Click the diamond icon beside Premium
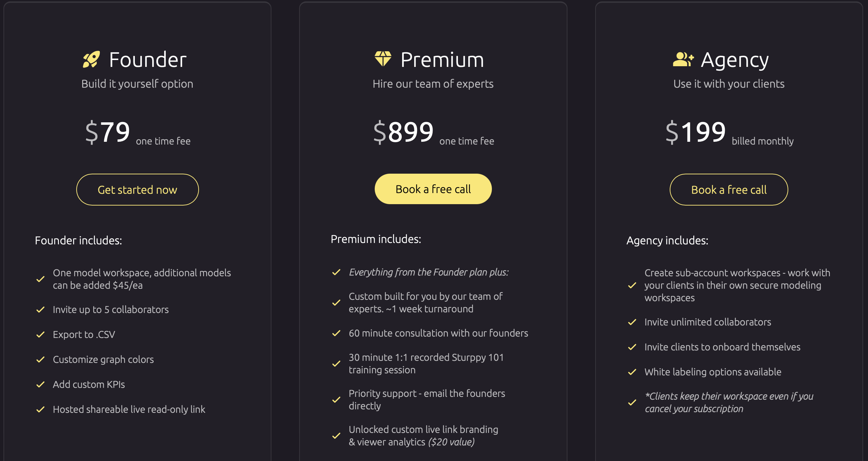The image size is (868, 461). tap(383, 59)
